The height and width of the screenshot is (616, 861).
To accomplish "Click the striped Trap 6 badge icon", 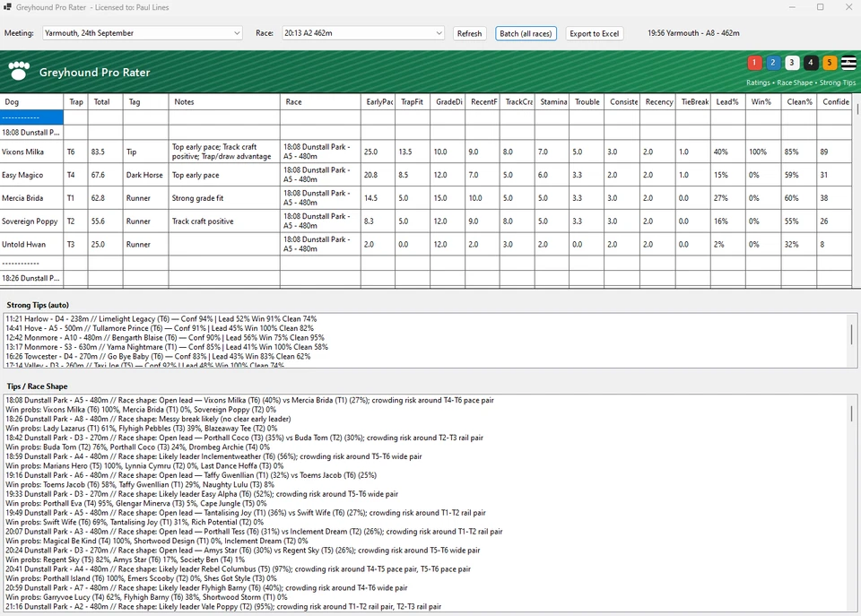I will coord(848,63).
